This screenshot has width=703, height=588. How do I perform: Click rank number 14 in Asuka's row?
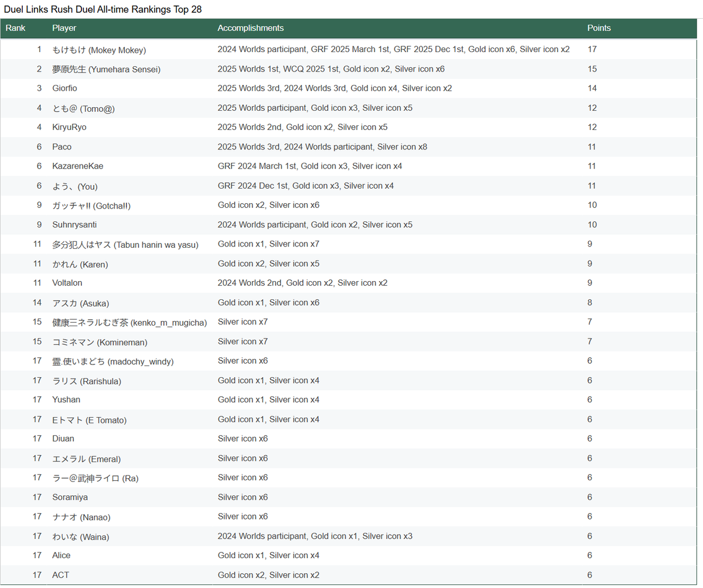[x=37, y=303]
